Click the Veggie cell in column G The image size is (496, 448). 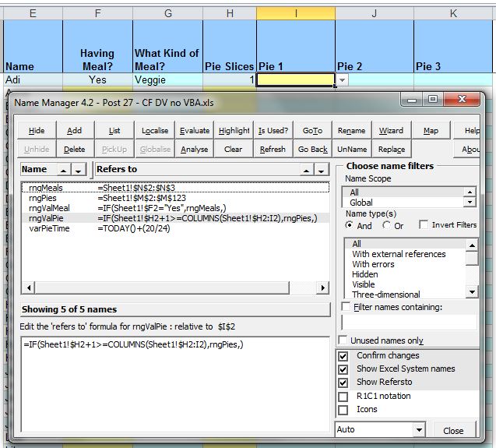click(167, 79)
